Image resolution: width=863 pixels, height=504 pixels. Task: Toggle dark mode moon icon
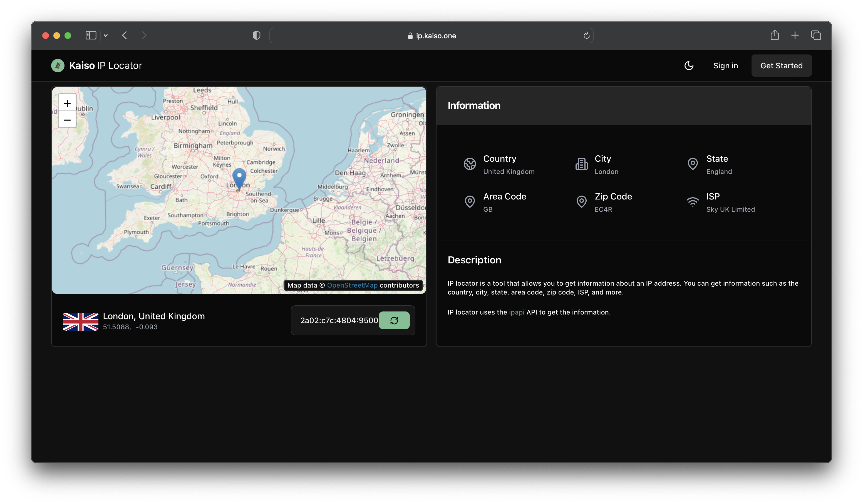(689, 66)
